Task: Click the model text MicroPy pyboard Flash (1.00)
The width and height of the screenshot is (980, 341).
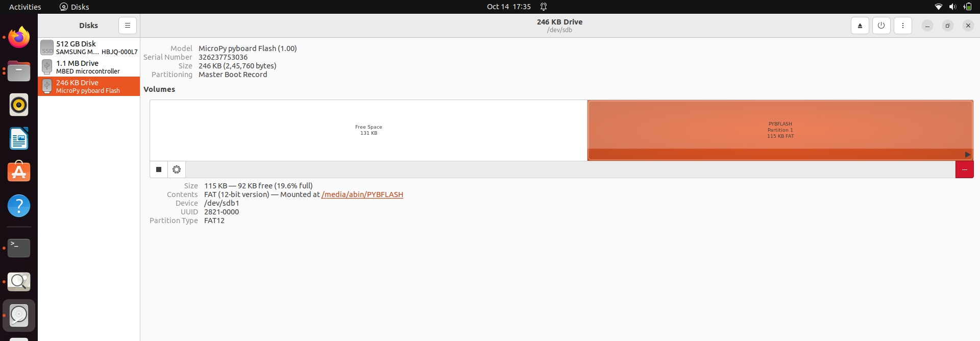Action: (248, 48)
